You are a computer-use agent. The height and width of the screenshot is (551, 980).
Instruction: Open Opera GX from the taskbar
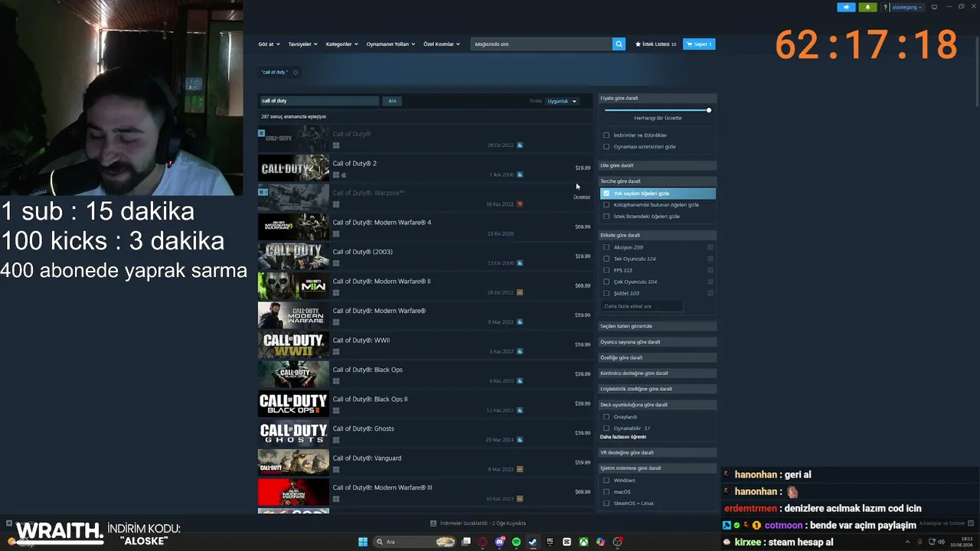click(482, 542)
